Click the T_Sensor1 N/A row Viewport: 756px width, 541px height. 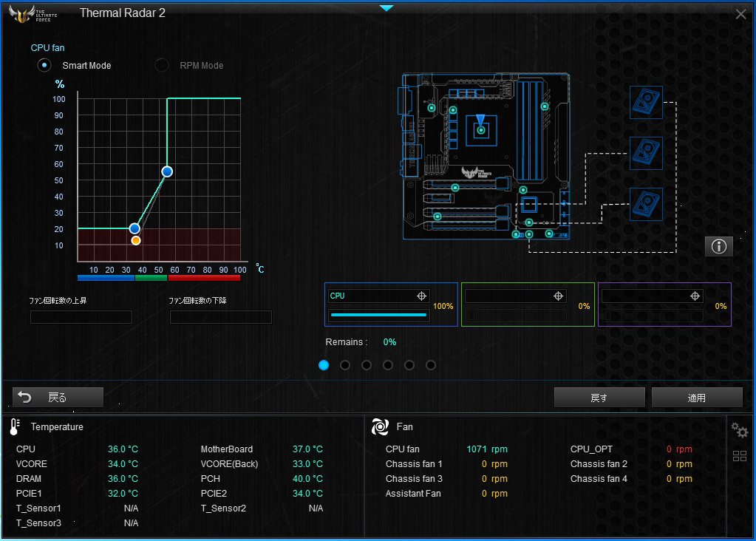[77, 508]
